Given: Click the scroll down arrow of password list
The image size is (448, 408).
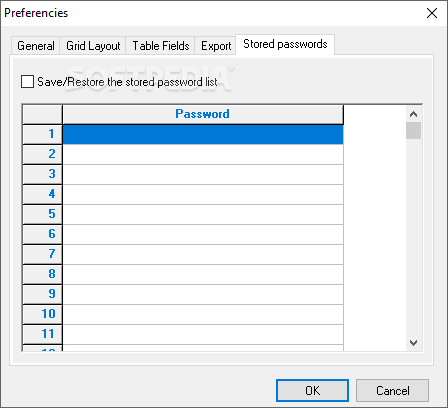Looking at the screenshot, I should click(413, 343).
